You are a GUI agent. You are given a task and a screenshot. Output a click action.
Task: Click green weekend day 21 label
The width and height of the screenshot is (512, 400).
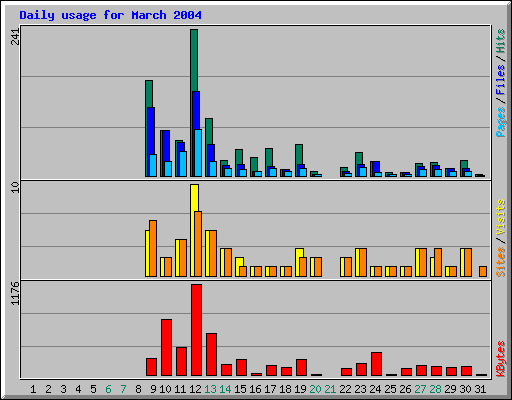click(x=330, y=389)
